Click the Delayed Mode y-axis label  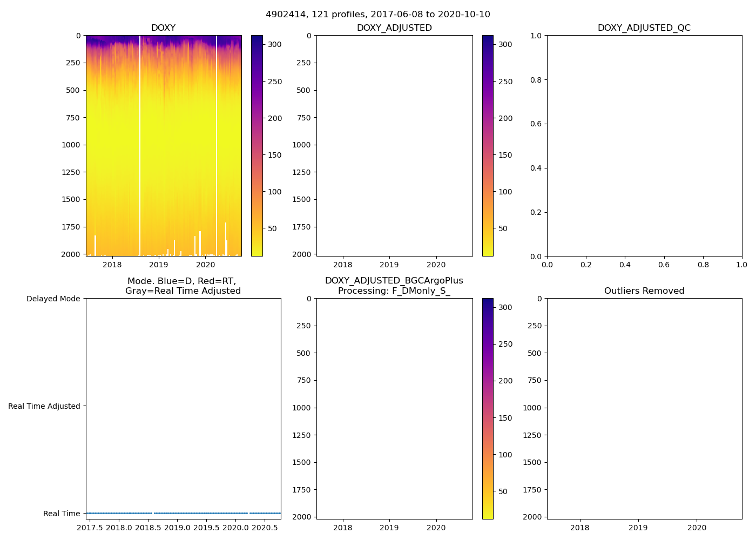(53, 299)
